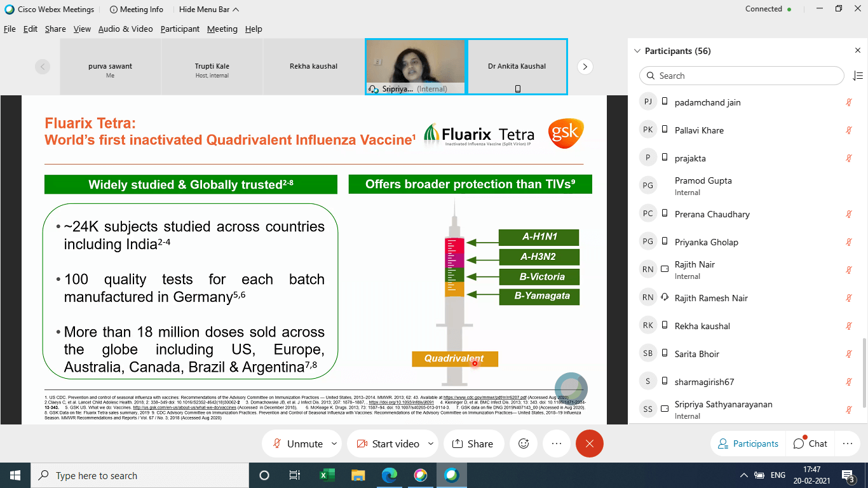Open participant sort options icon
Image resolution: width=868 pixels, height=488 pixels.
click(x=858, y=76)
